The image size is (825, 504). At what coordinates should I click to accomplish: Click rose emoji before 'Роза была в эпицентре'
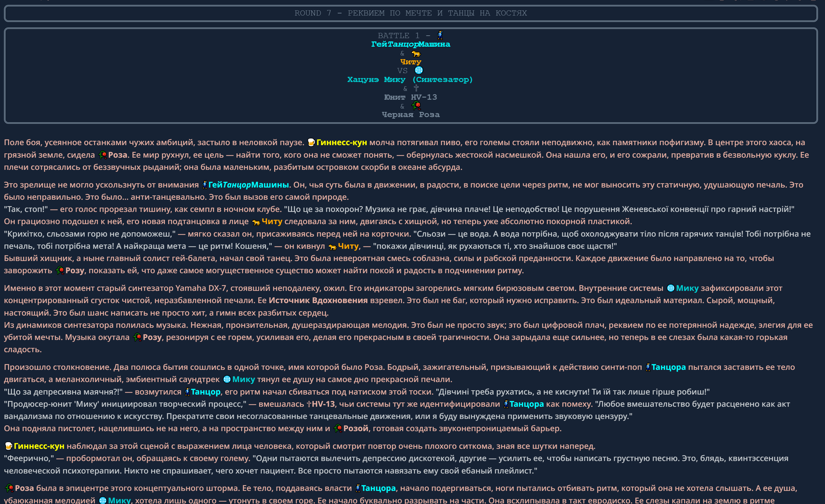pyautogui.click(x=9, y=489)
